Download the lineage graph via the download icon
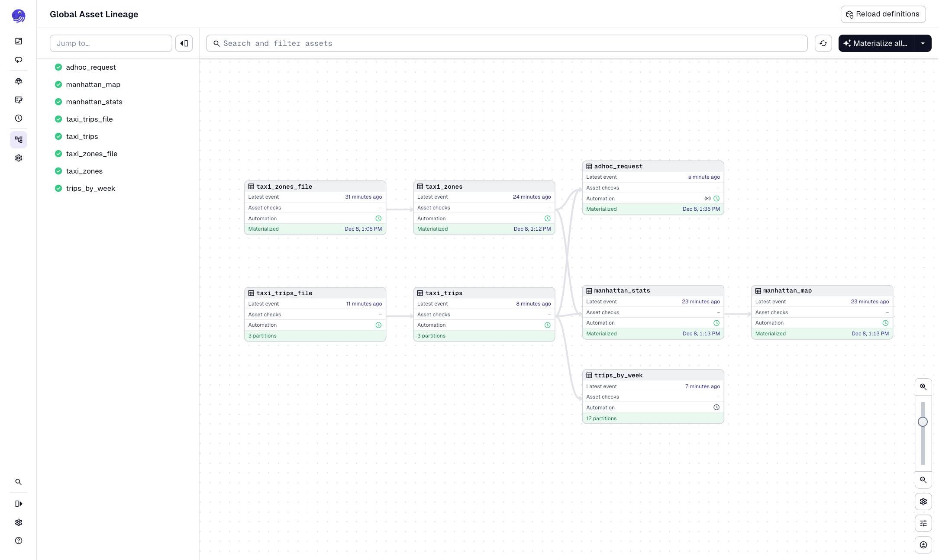 pyautogui.click(x=923, y=545)
